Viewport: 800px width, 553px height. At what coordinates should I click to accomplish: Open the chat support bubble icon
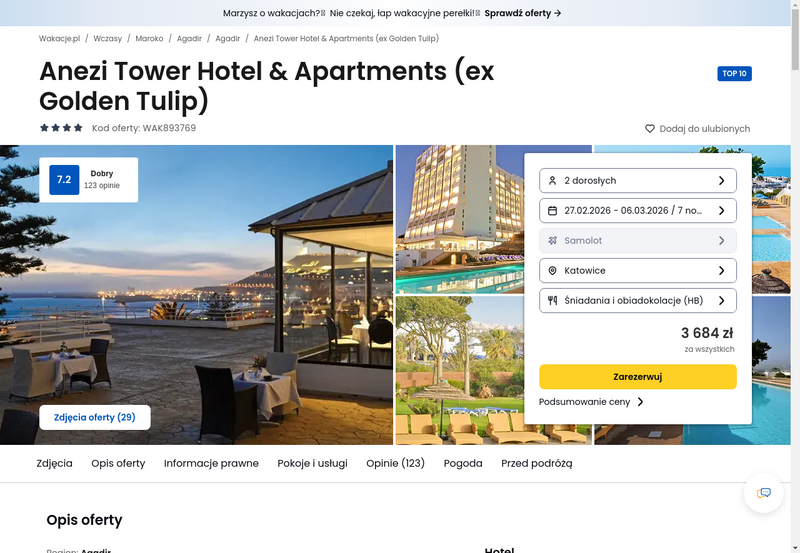(x=763, y=493)
